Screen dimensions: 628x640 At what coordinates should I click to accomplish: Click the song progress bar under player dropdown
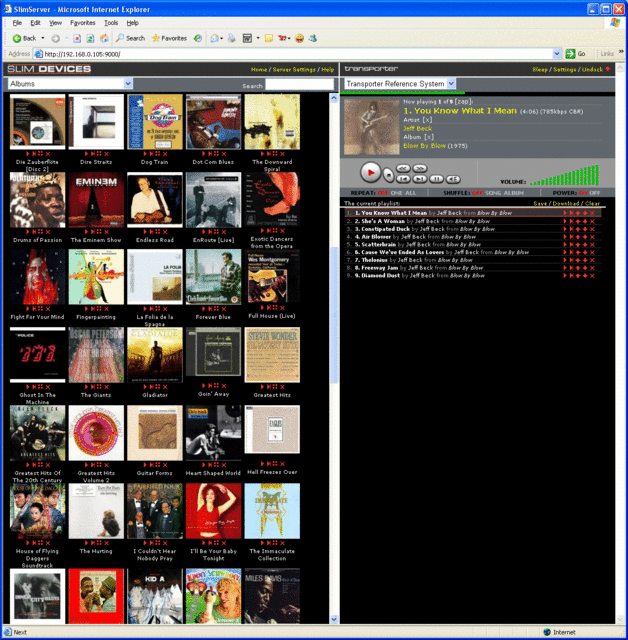pos(477,93)
